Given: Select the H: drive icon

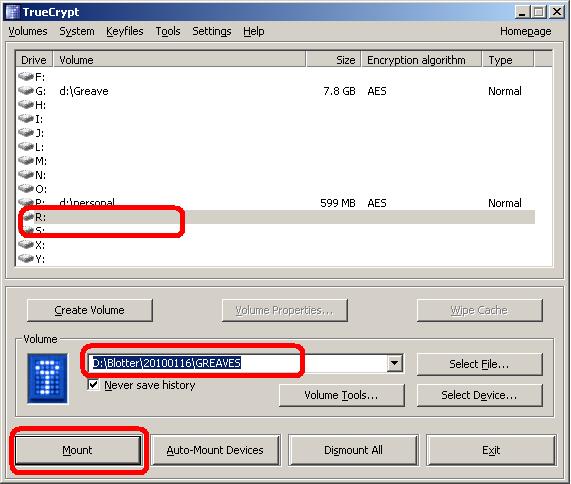Looking at the screenshot, I should click(26, 105).
